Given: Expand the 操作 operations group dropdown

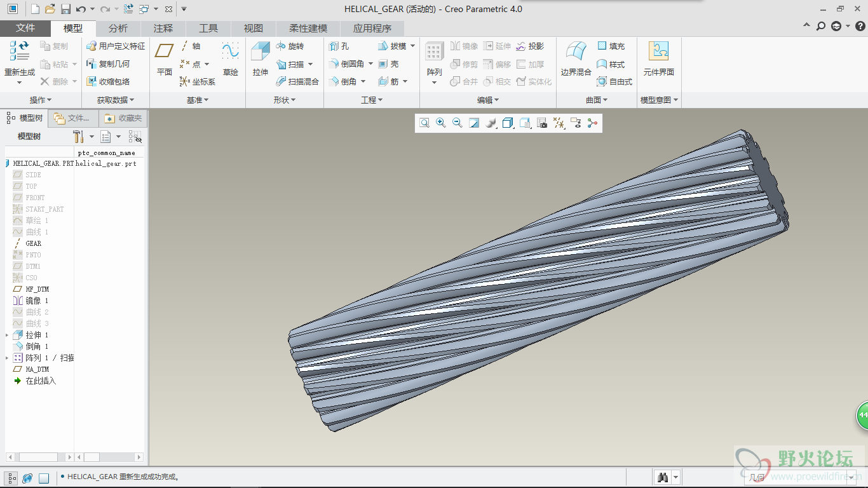Looking at the screenshot, I should click(41, 100).
